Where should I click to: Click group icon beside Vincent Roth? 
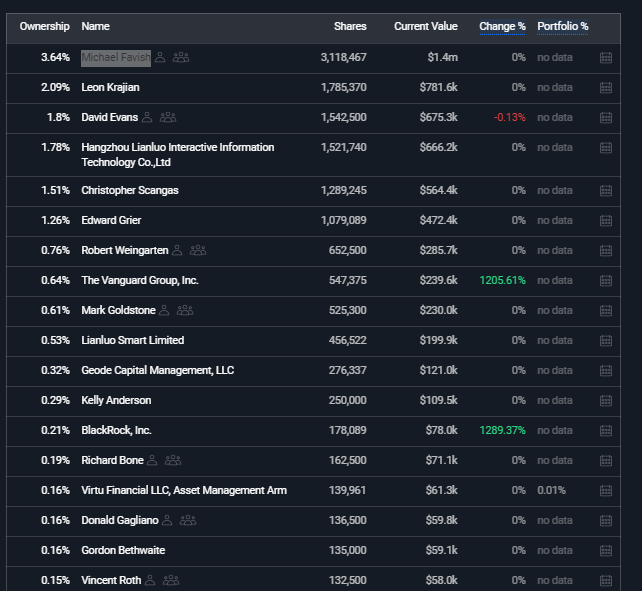pos(171,580)
